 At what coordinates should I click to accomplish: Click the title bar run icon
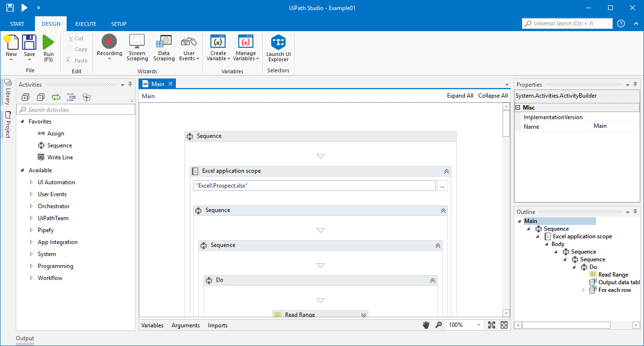(24, 8)
